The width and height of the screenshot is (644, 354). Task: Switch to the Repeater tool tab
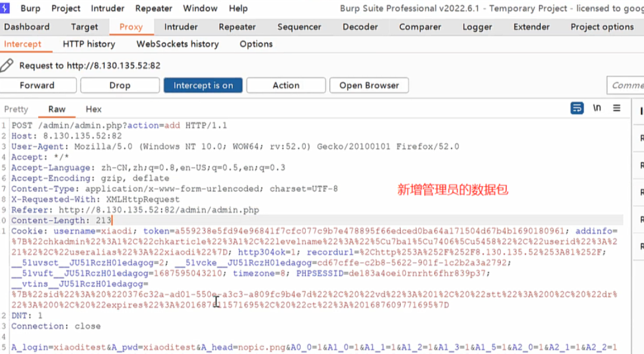237,27
